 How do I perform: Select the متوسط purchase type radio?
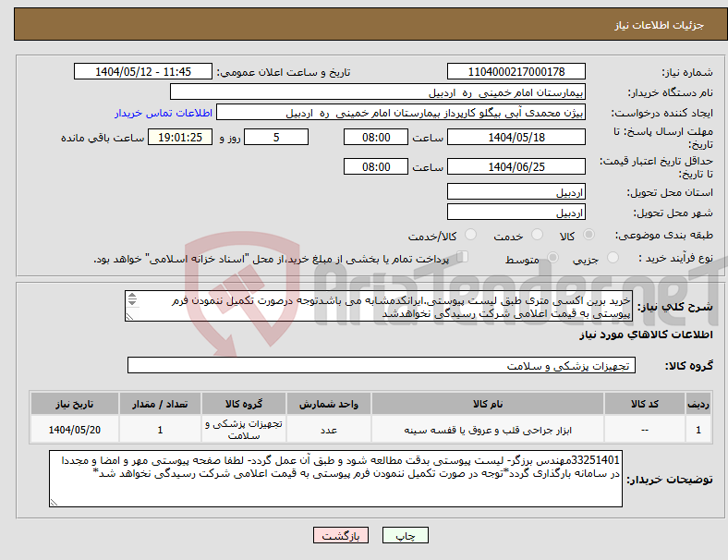553,257
